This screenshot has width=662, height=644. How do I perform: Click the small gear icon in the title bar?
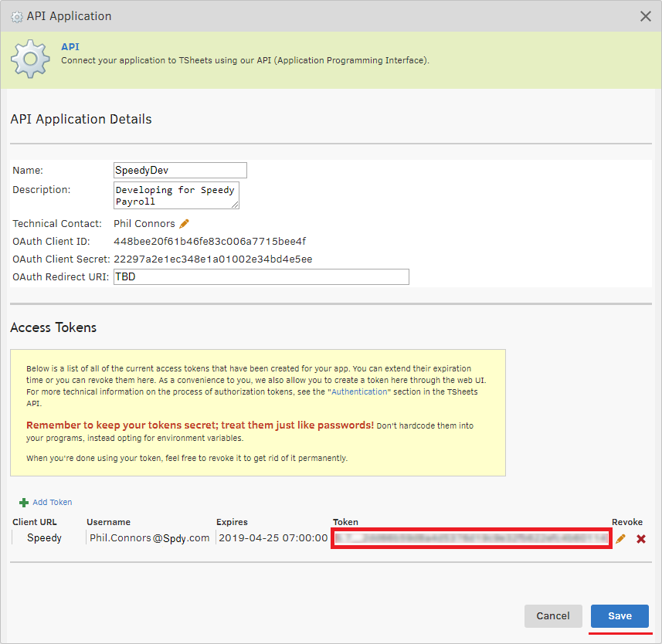point(16,16)
